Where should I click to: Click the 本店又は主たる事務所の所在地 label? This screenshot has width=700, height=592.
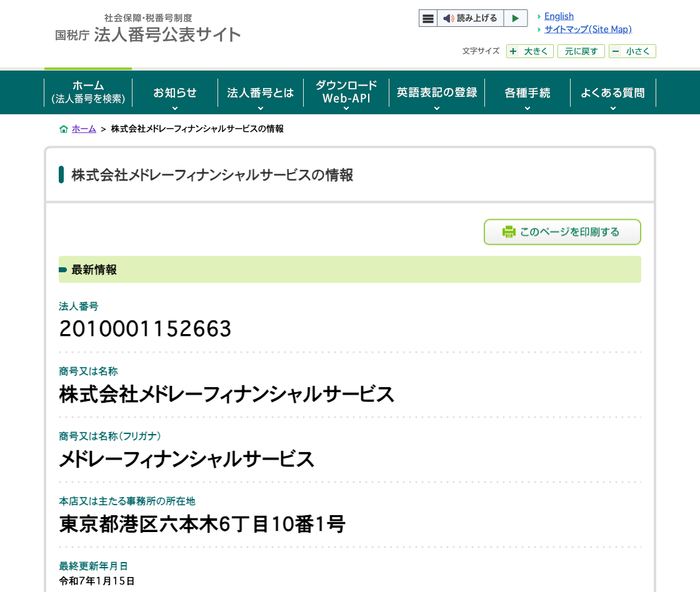pyautogui.click(x=127, y=501)
